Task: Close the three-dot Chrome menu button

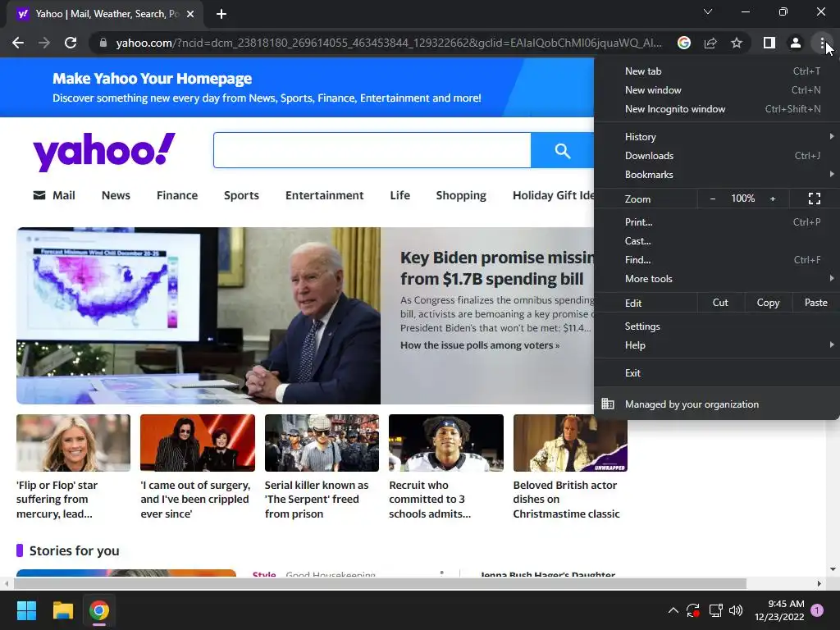Action: click(x=822, y=43)
